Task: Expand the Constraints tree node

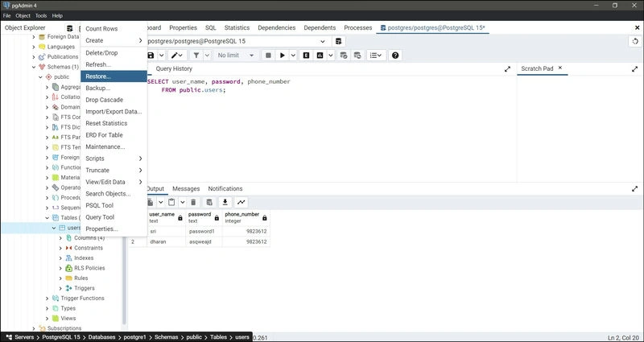Action: pos(60,248)
